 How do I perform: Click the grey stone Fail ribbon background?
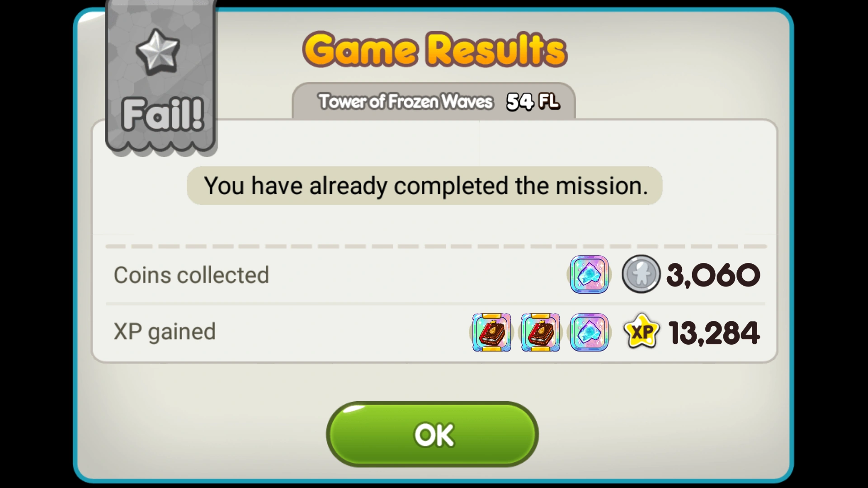coord(161,77)
